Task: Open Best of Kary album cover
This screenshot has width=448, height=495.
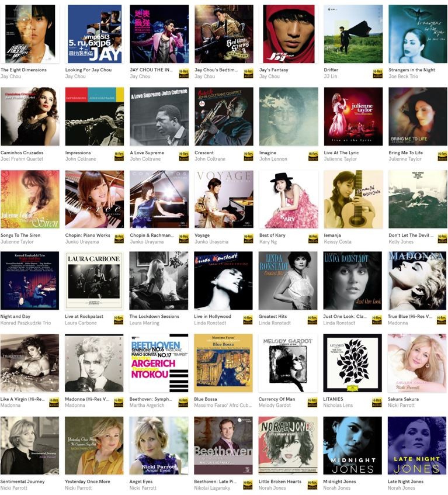Action: click(289, 199)
